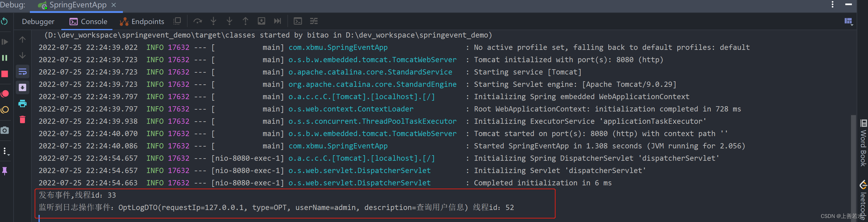Image resolution: width=868 pixels, height=222 pixels.
Task: Click the Run to Cursor icon
Action: [277, 21]
